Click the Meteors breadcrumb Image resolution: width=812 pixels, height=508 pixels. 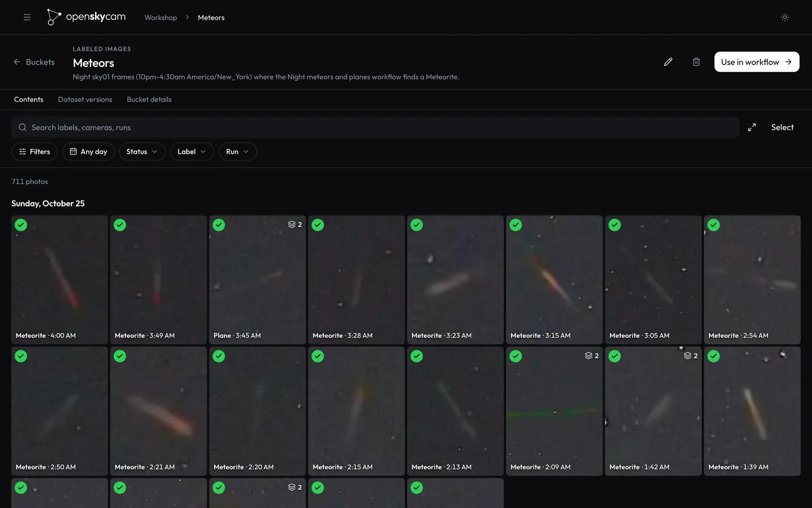(211, 17)
